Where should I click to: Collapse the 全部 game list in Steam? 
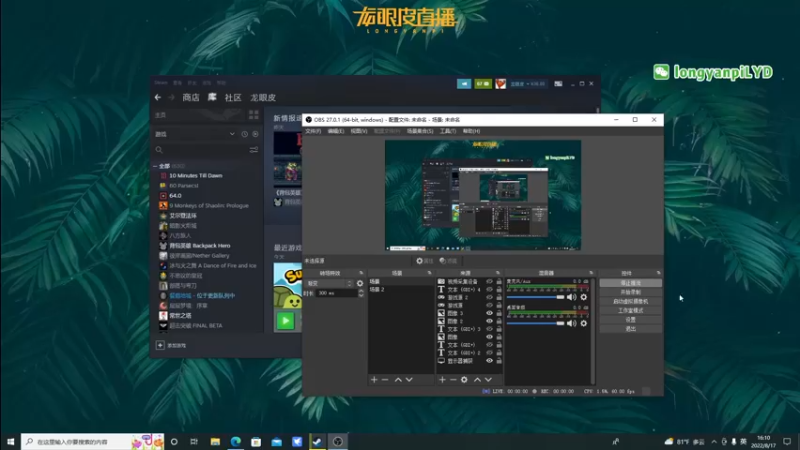tap(155, 166)
